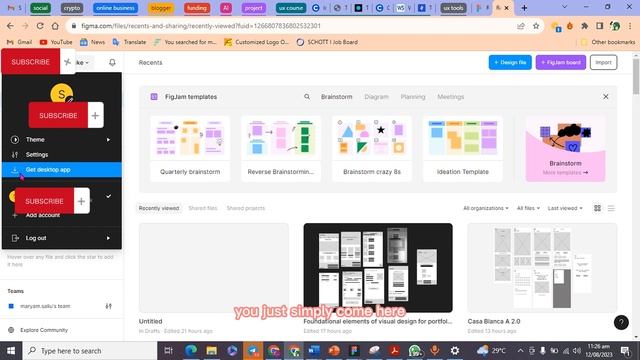Open the Foundational elements of visual design file
640x360 pixels.
pos(378,268)
